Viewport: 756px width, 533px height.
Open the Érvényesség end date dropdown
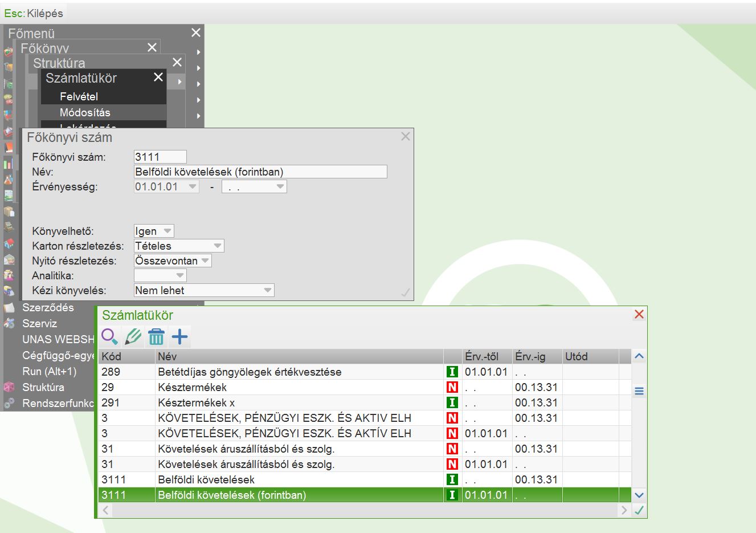click(280, 186)
